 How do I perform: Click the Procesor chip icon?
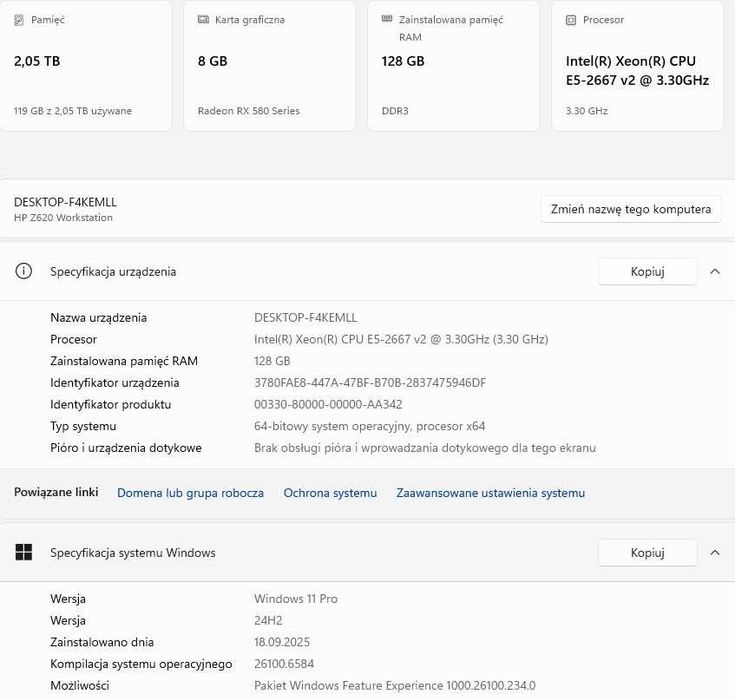(x=571, y=20)
